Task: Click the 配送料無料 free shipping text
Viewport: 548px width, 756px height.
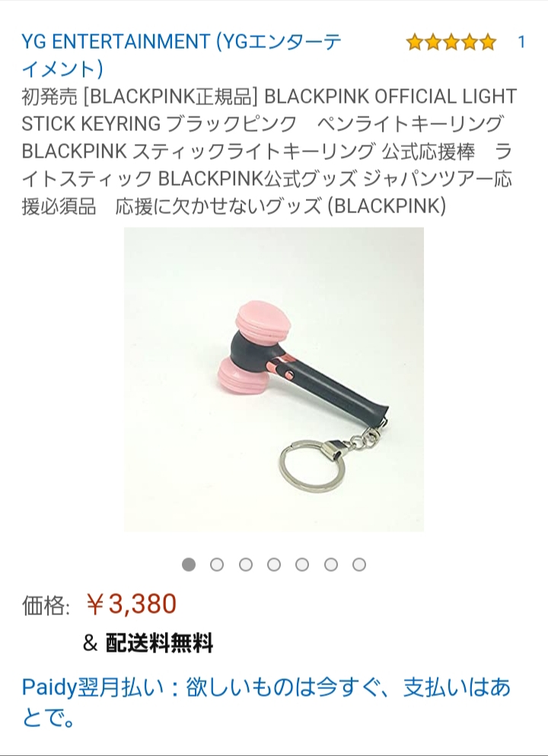Action: tap(159, 643)
